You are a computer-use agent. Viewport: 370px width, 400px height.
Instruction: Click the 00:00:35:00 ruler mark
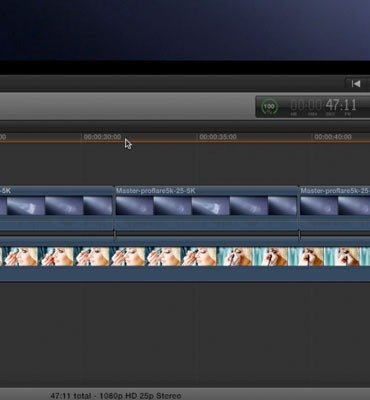tap(218, 137)
